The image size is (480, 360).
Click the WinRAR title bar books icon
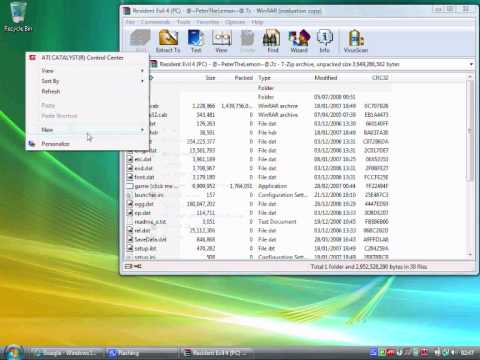coord(126,11)
